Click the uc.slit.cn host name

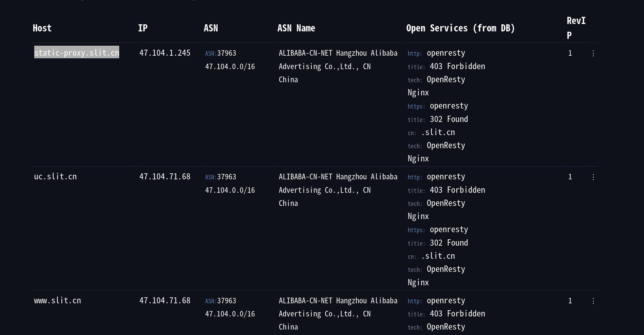click(55, 177)
